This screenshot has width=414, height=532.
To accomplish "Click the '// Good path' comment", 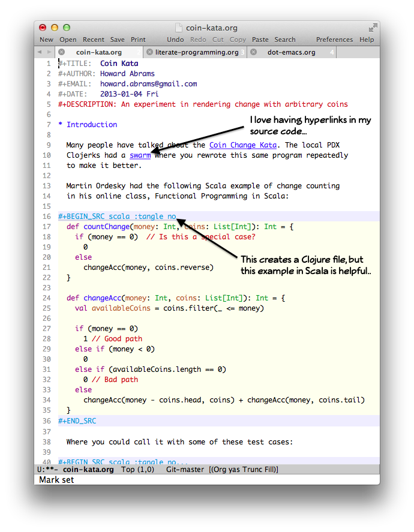I will [x=117, y=339].
